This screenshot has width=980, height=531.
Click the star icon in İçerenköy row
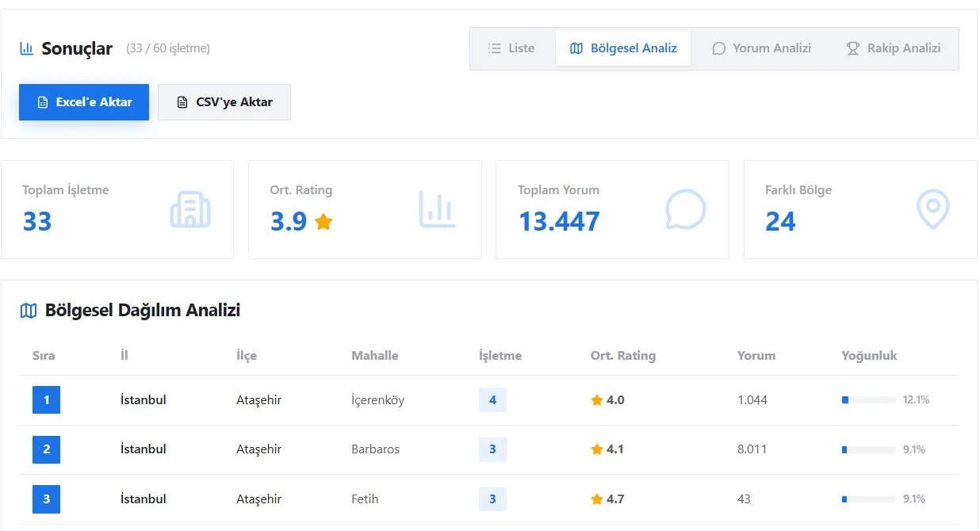[597, 400]
